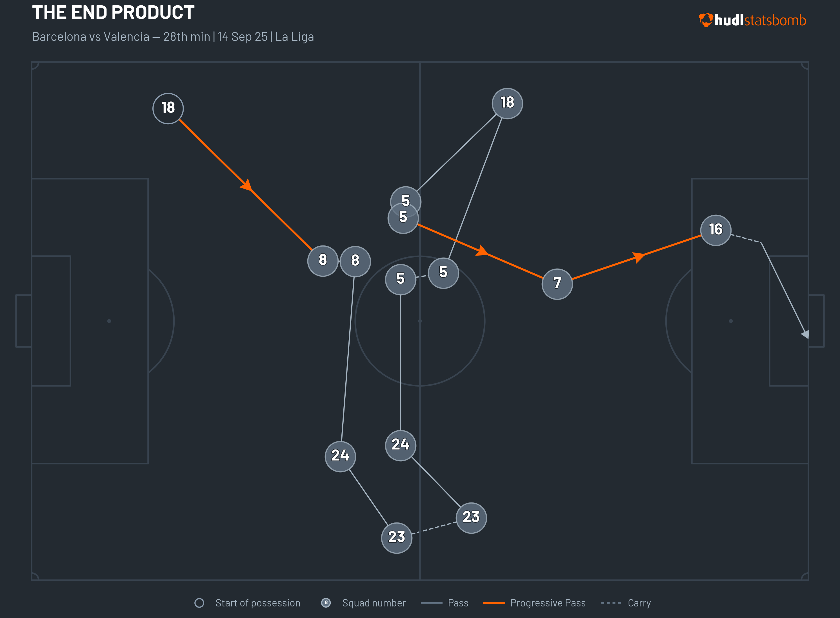Click the grey Pass legend line

point(431,603)
